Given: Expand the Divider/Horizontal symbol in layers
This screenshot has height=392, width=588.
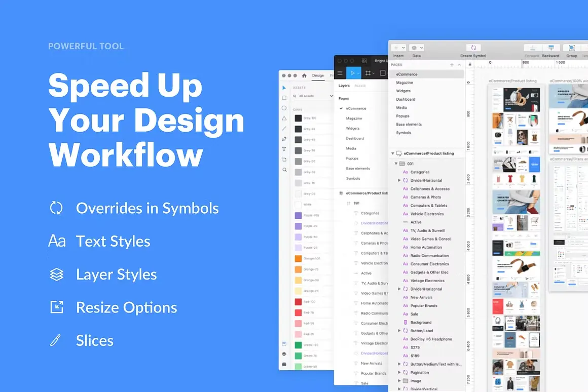Looking at the screenshot, I should pos(400,180).
